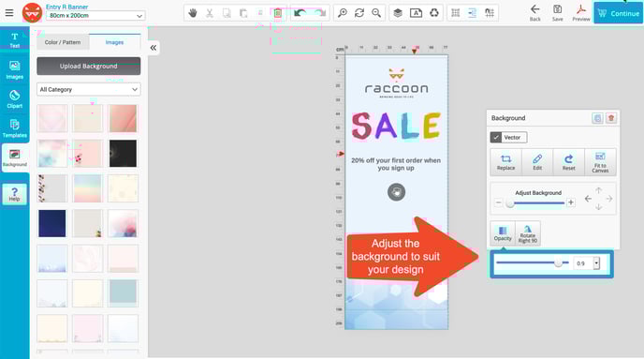Screen dimensions: 644x359
Task: Open the layers stack icon
Action: (x=398, y=13)
